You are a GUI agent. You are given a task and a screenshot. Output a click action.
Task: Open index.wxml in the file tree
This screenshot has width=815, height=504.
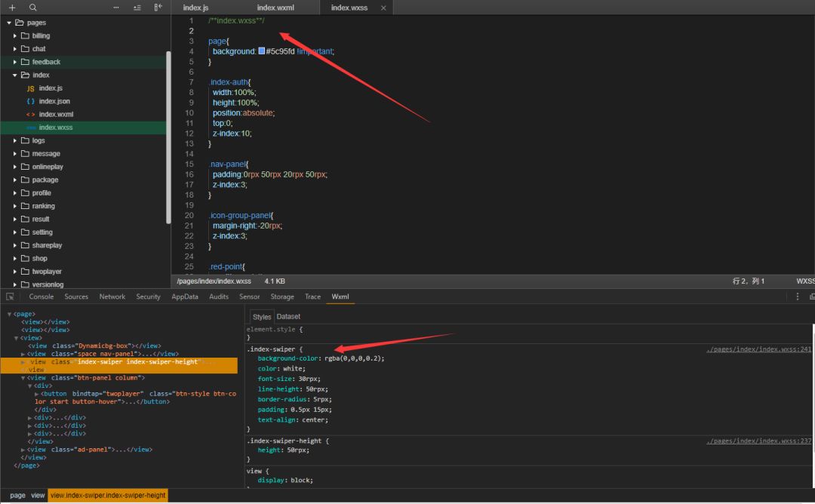click(x=56, y=115)
